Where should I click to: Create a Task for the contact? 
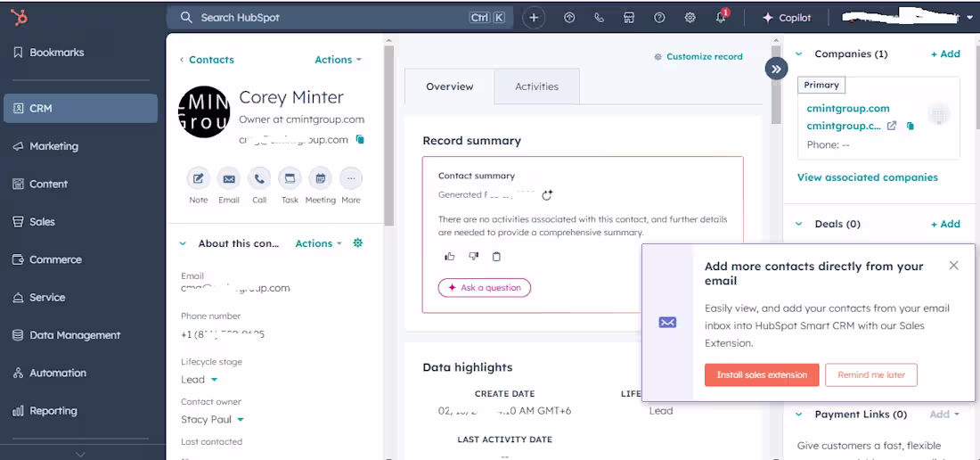290,179
